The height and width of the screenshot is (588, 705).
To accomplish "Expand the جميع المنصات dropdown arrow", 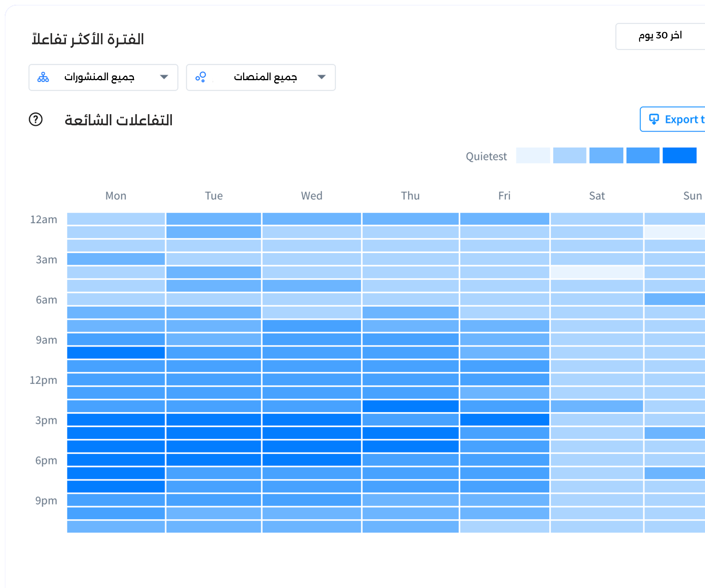I will (x=321, y=77).
